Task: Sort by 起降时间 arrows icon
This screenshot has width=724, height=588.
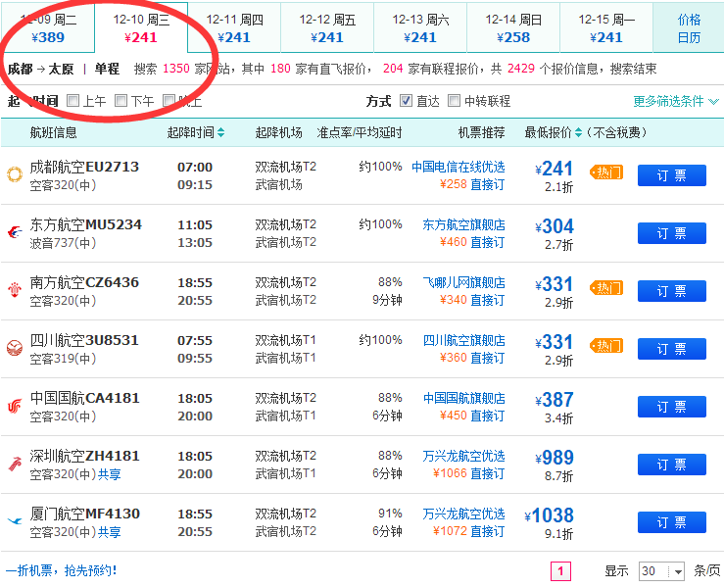Action: click(220, 133)
